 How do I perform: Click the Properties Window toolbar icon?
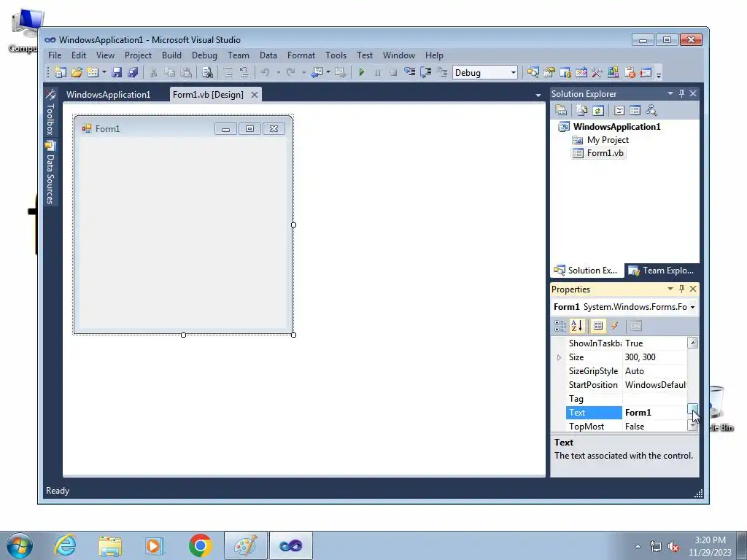[549, 72]
